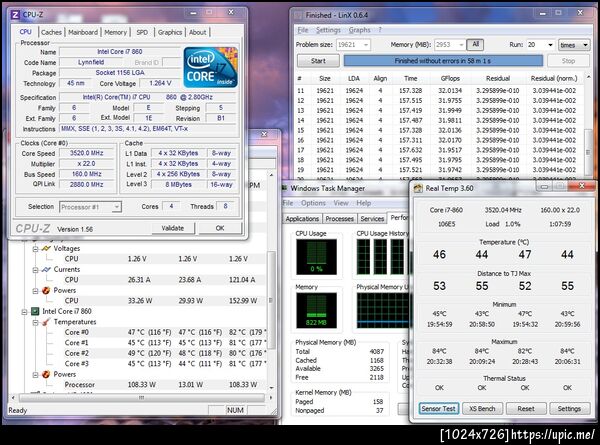Click the hardware monitor horizontal scrollbar

142,398
